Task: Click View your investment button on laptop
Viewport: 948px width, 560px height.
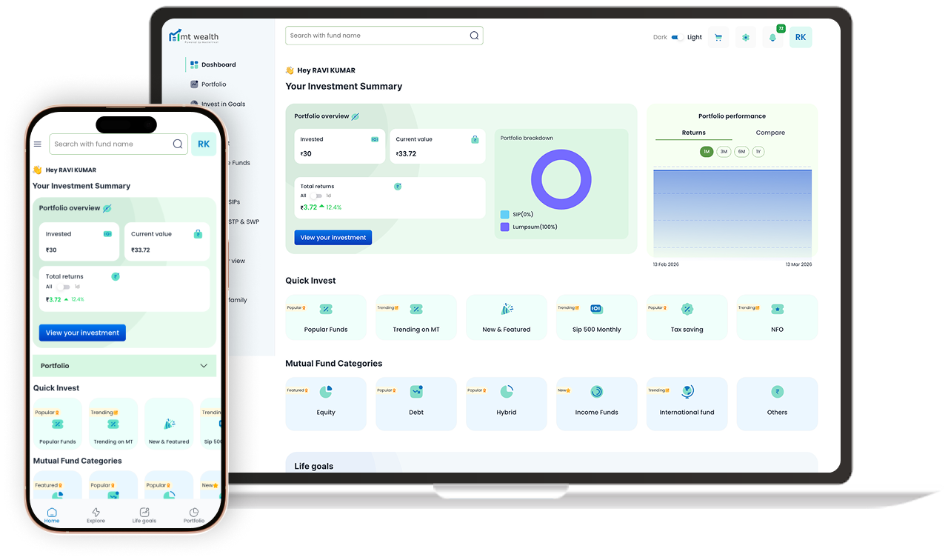Action: click(x=333, y=238)
